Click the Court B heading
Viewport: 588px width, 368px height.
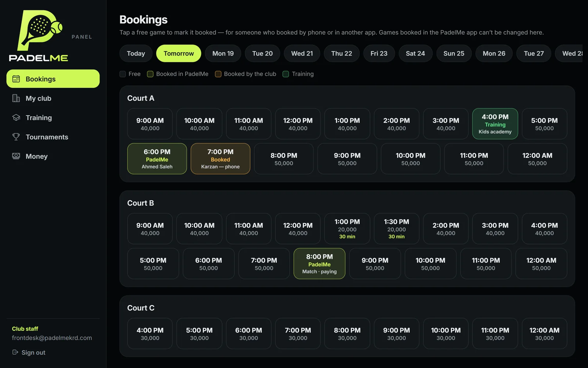[x=140, y=203]
